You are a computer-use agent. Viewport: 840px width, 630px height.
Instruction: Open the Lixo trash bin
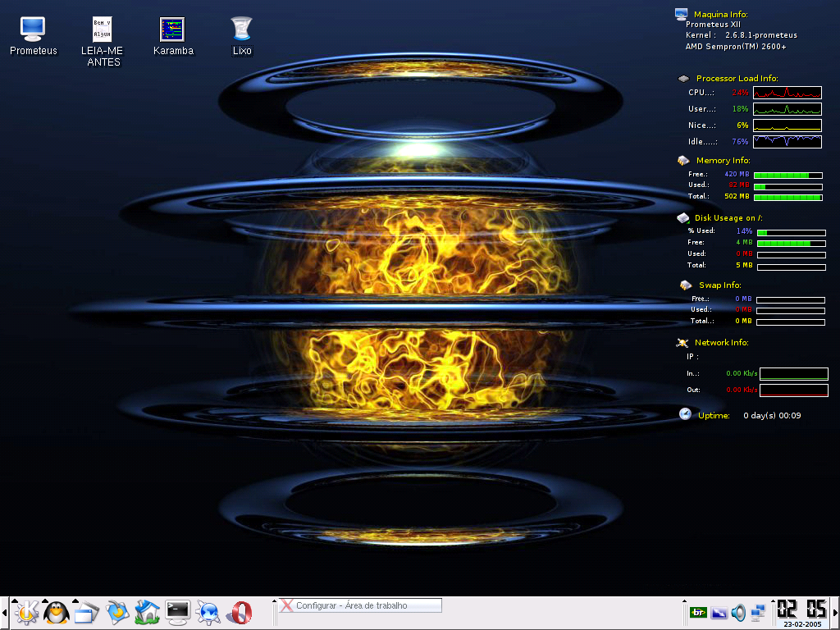point(242,36)
